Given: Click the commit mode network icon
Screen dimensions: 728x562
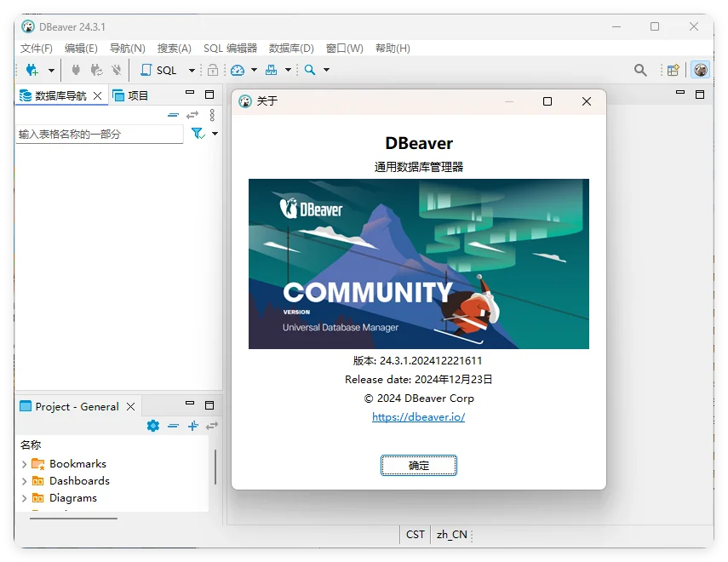Looking at the screenshot, I should tap(271, 70).
